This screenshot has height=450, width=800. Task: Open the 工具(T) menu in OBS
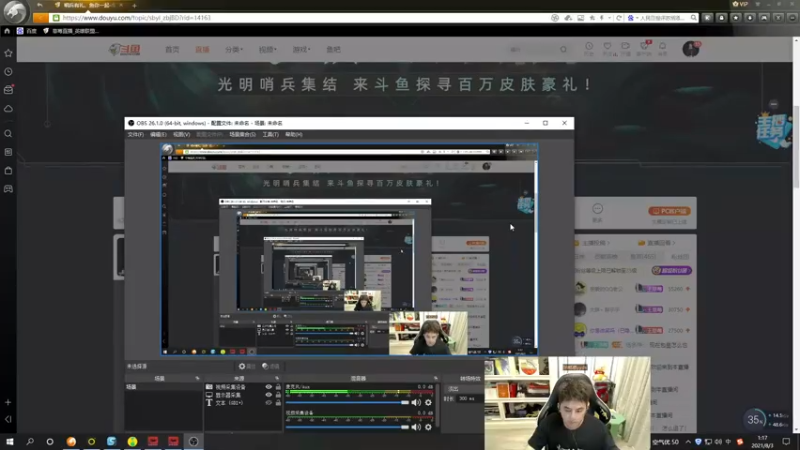pyautogui.click(x=270, y=135)
